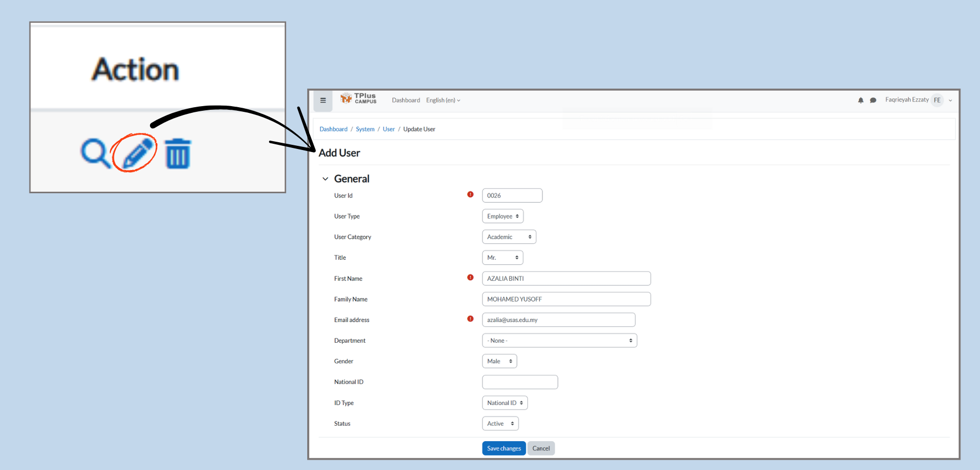Open the User Type dropdown

[503, 216]
